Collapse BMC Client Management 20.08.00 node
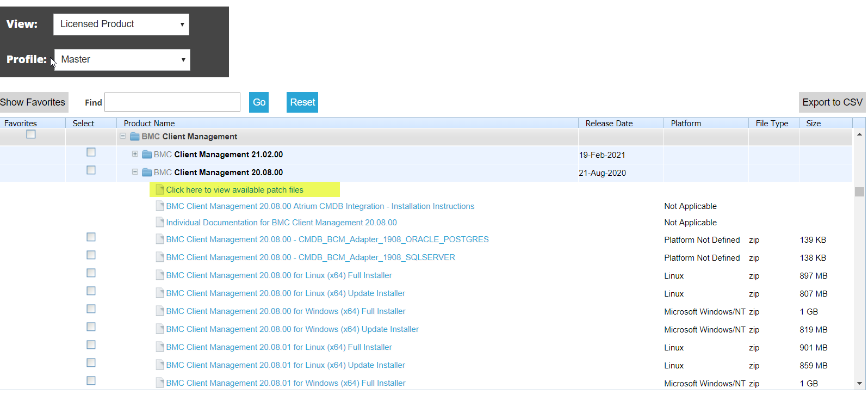Screen dimensions: 868x394 point(135,172)
